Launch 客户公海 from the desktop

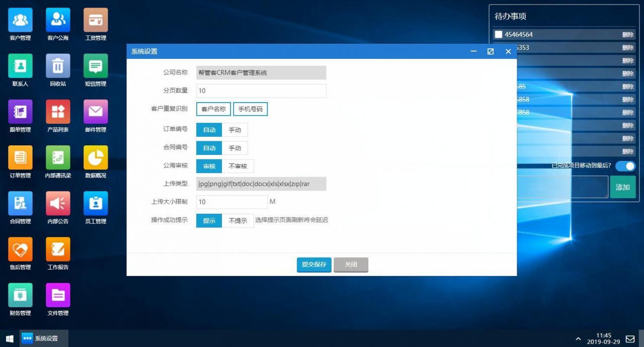(57, 20)
